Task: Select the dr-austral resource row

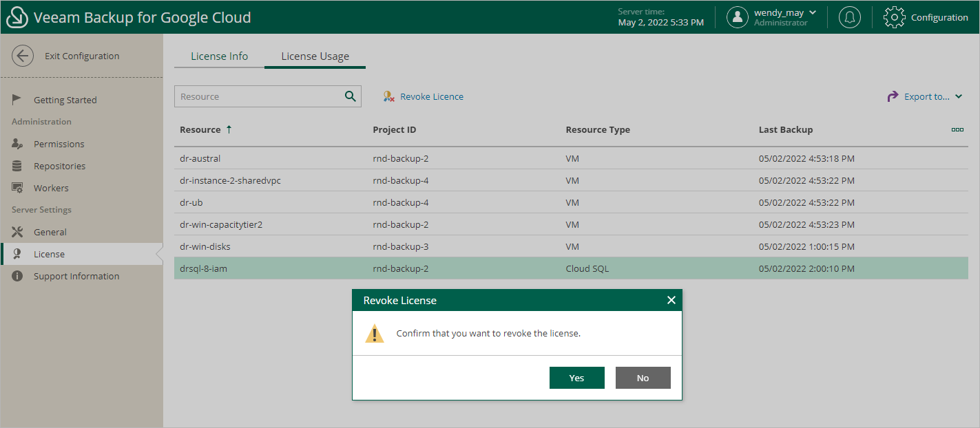Action: coord(571,158)
